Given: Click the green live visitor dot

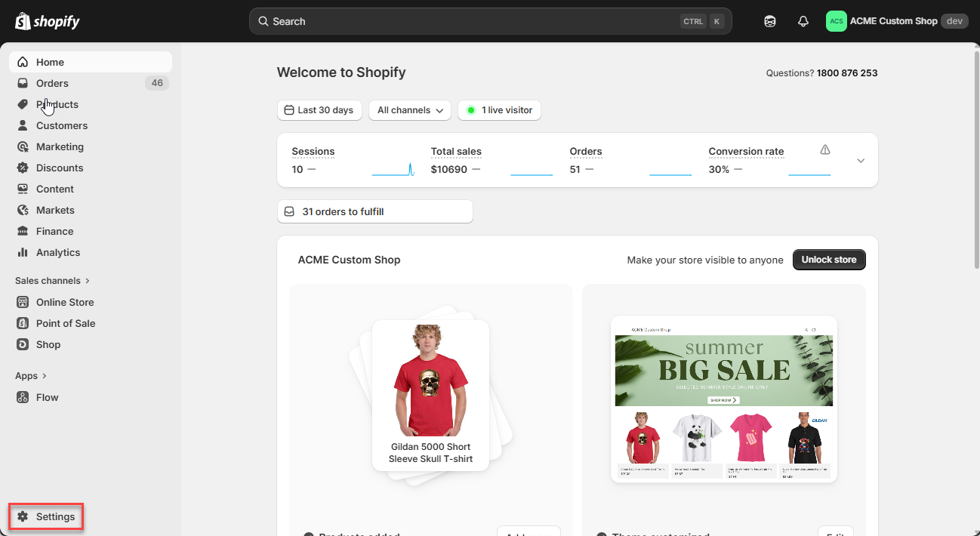Looking at the screenshot, I should click(471, 110).
